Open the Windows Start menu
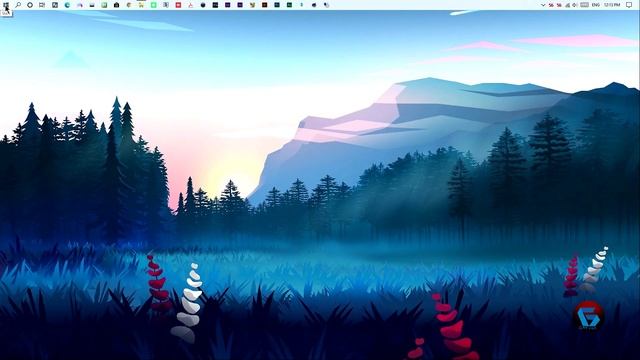The height and width of the screenshot is (360, 640). (6, 5)
